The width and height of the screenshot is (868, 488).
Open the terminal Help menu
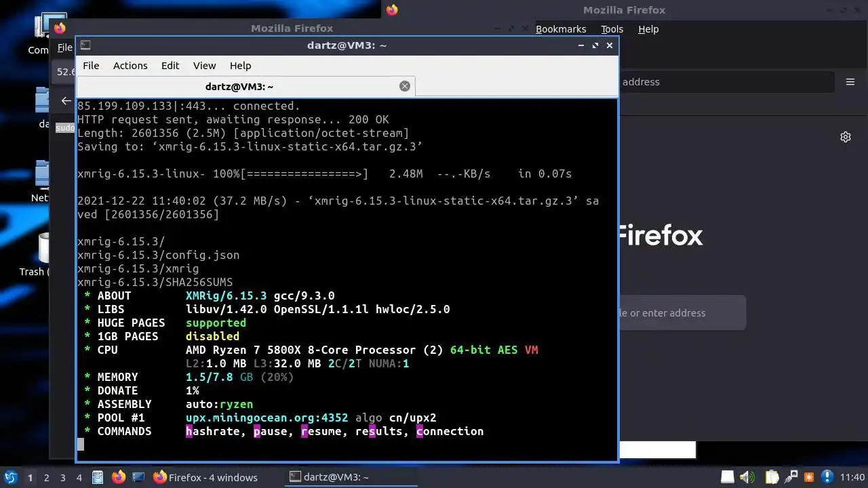[x=240, y=66]
